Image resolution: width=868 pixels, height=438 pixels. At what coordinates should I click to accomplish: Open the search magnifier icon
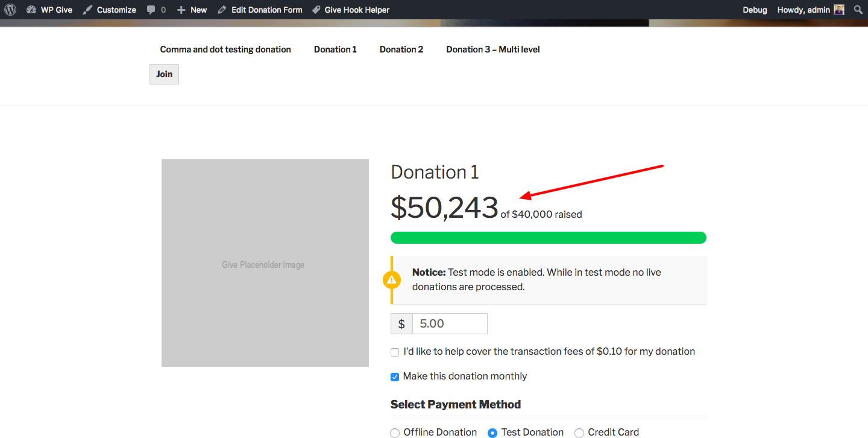(858, 10)
